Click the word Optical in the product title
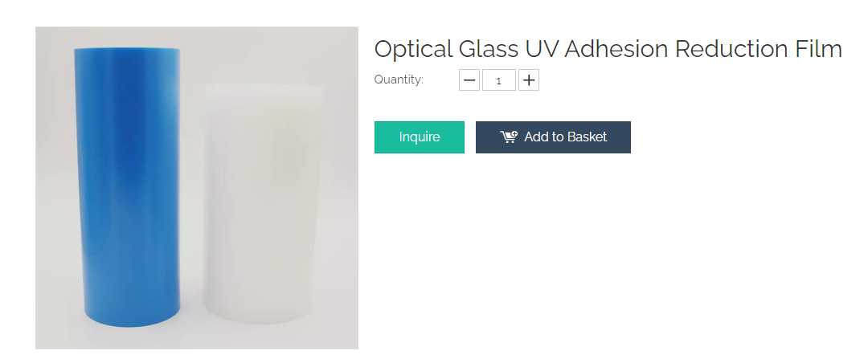 point(413,50)
